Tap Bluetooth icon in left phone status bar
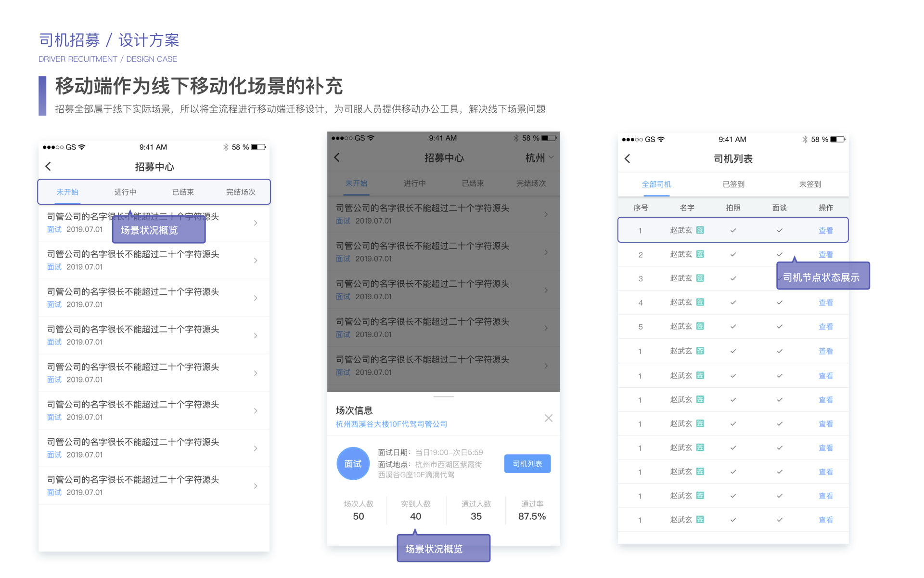The width and height of the screenshot is (924, 578). 226,147
